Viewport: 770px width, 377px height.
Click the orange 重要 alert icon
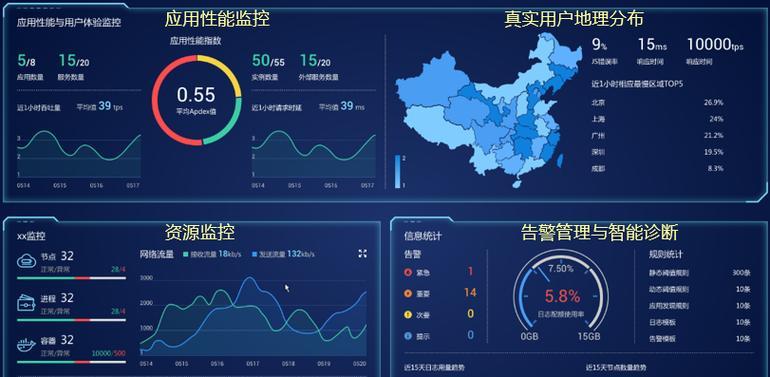click(x=408, y=294)
